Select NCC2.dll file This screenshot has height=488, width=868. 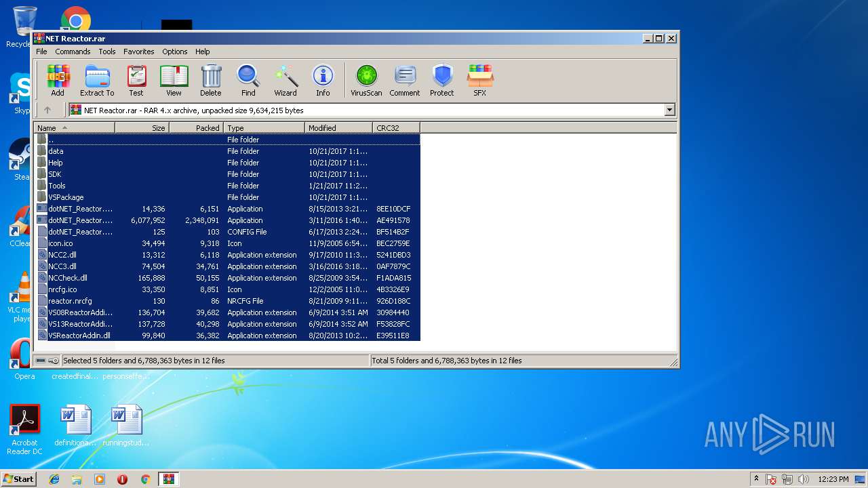[227, 255]
